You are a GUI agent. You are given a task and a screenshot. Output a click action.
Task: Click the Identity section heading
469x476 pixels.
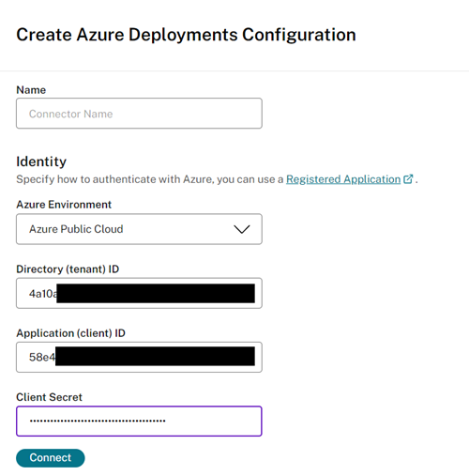41,161
